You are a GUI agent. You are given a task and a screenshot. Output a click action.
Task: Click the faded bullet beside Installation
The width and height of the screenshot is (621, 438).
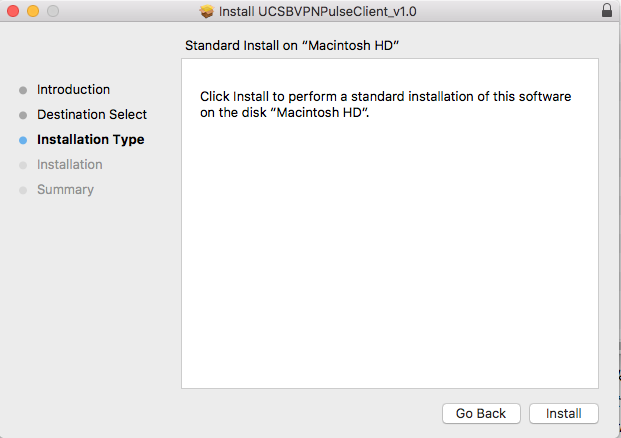(x=23, y=165)
